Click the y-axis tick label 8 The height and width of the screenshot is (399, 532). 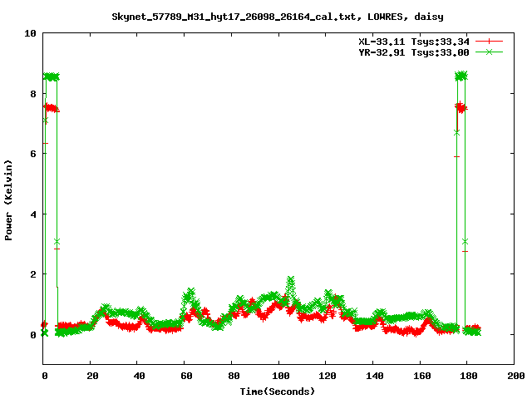click(33, 94)
